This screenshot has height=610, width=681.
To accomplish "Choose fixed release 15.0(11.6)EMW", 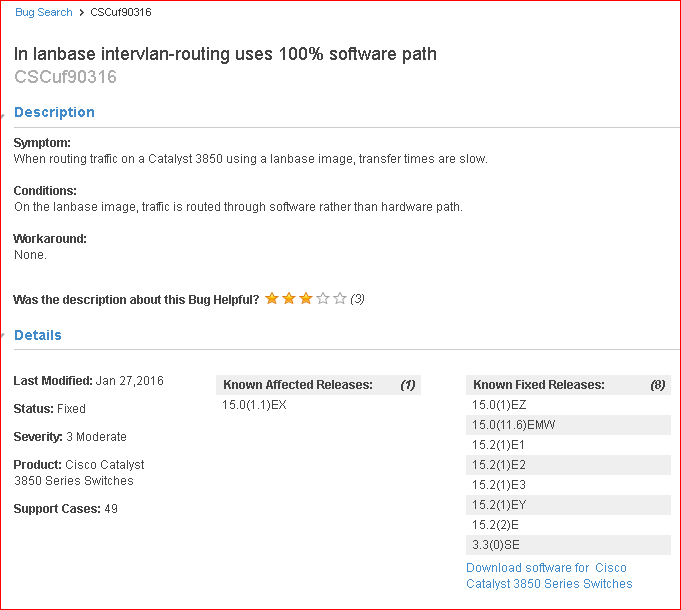I will click(x=513, y=424).
